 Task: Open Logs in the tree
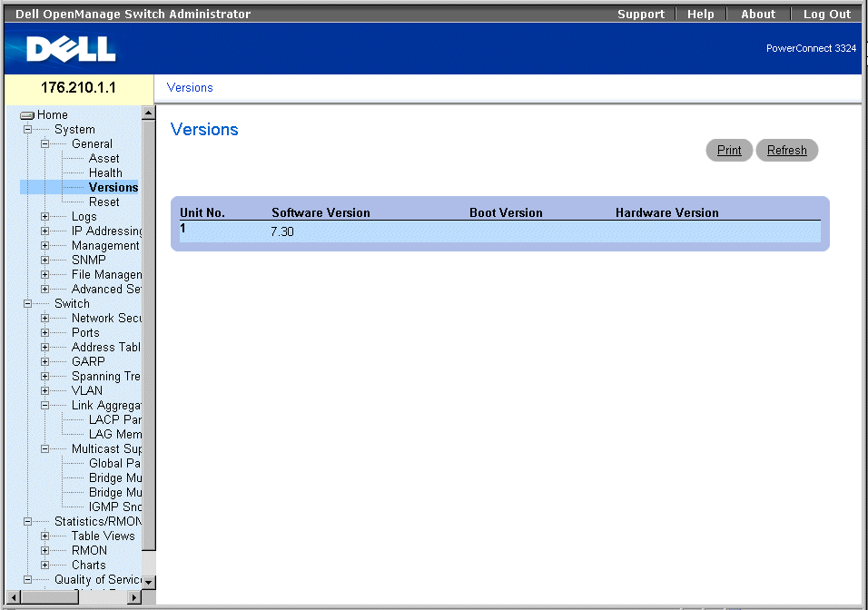(84, 216)
